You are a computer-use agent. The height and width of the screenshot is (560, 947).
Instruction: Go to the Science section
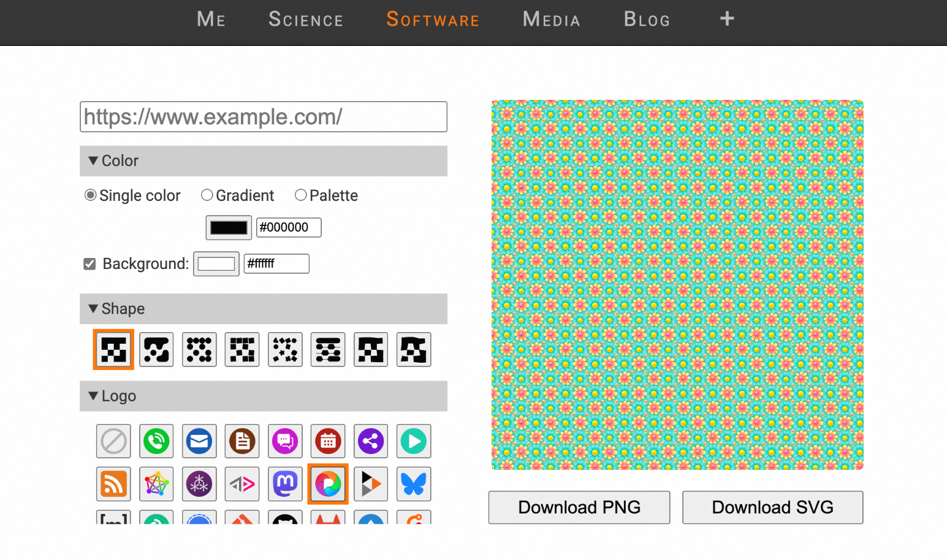coord(306,19)
